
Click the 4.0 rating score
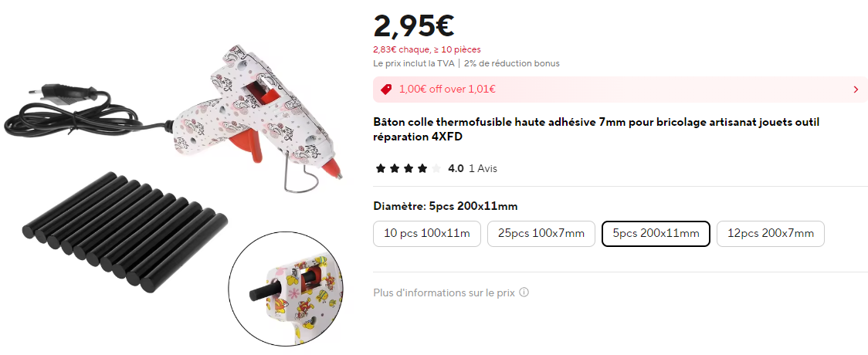pos(456,169)
